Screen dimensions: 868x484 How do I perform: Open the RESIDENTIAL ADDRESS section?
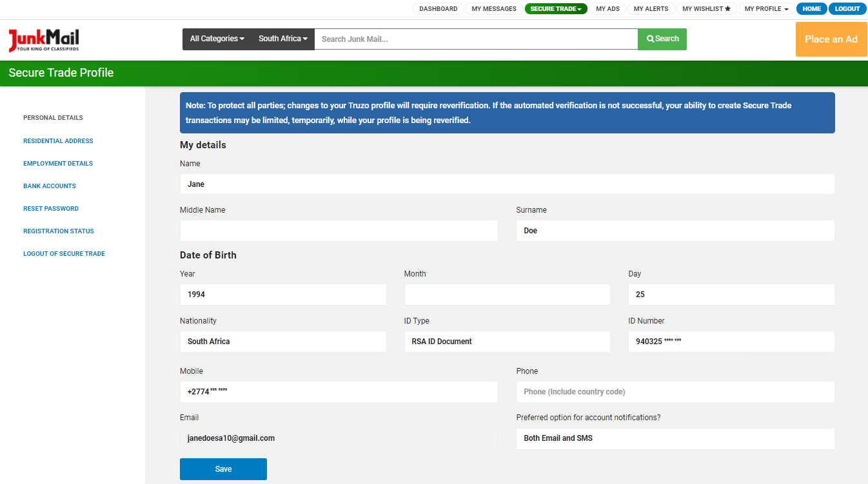click(58, 140)
